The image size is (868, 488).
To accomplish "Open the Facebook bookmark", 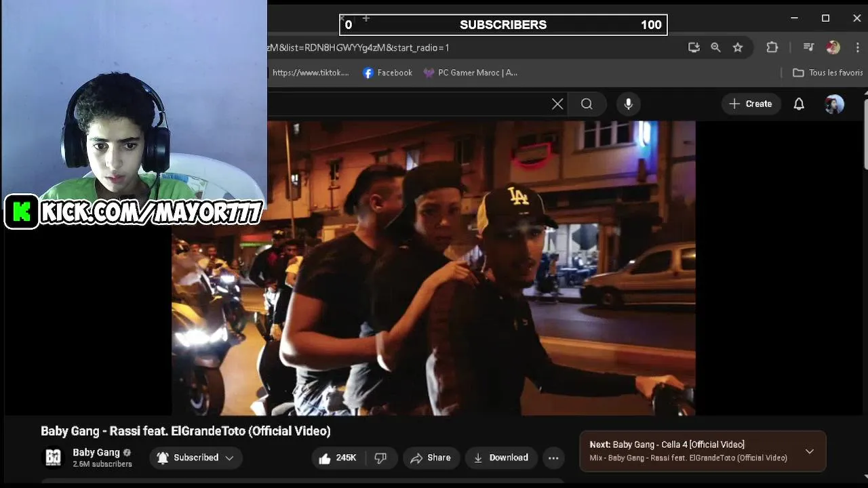I will click(388, 73).
